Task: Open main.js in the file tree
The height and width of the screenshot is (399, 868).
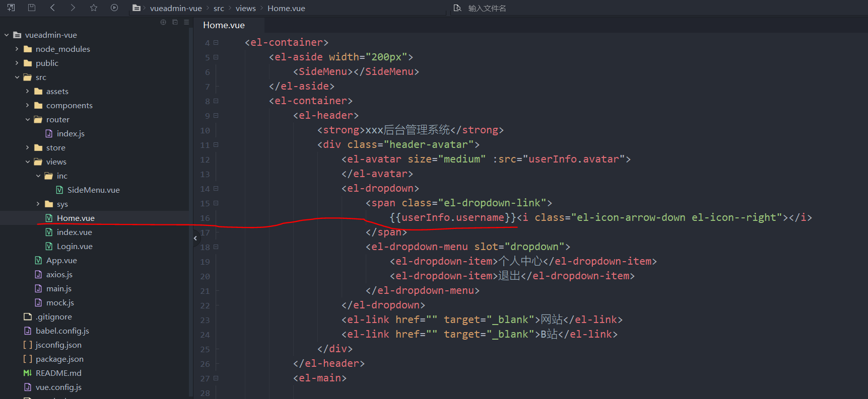Action: click(x=59, y=288)
